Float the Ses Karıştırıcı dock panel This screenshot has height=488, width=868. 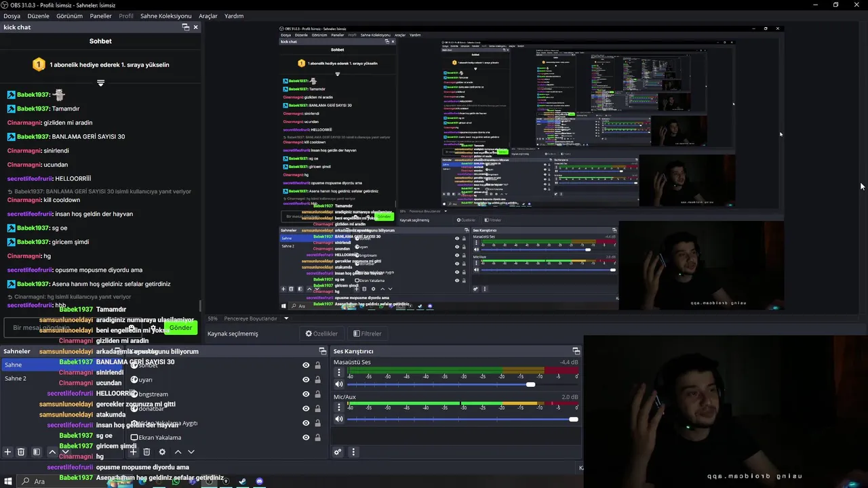(576, 351)
